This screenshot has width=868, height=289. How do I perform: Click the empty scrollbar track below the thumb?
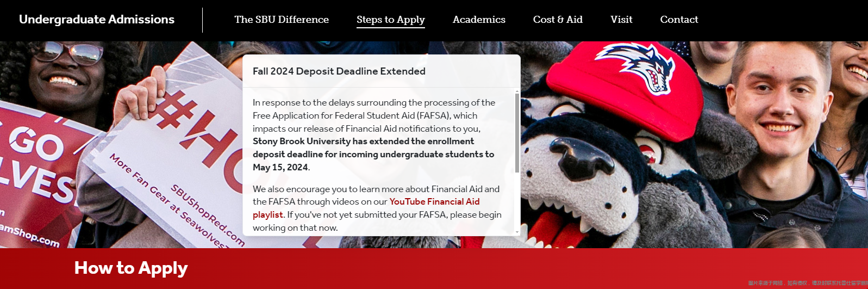[517, 201]
